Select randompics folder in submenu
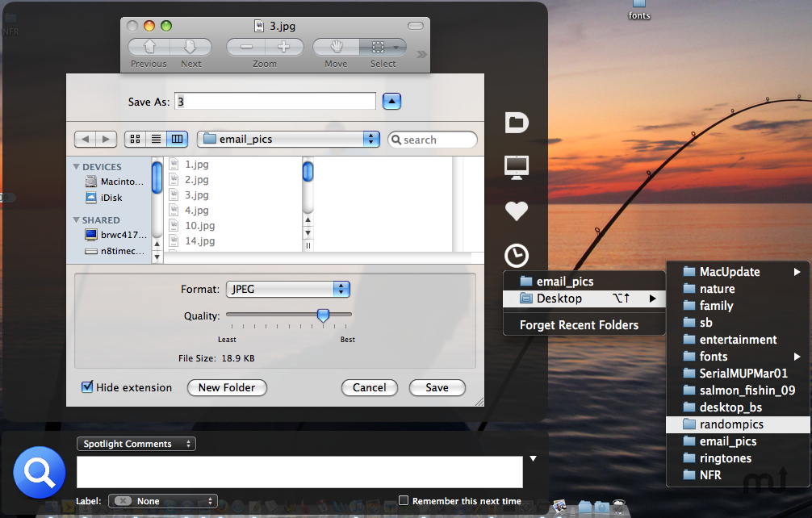 738,424
